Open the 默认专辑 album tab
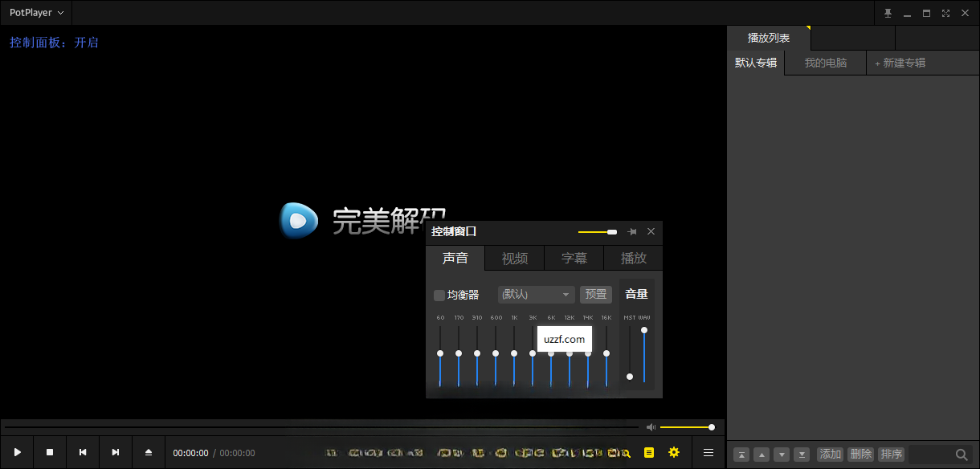 [756, 63]
